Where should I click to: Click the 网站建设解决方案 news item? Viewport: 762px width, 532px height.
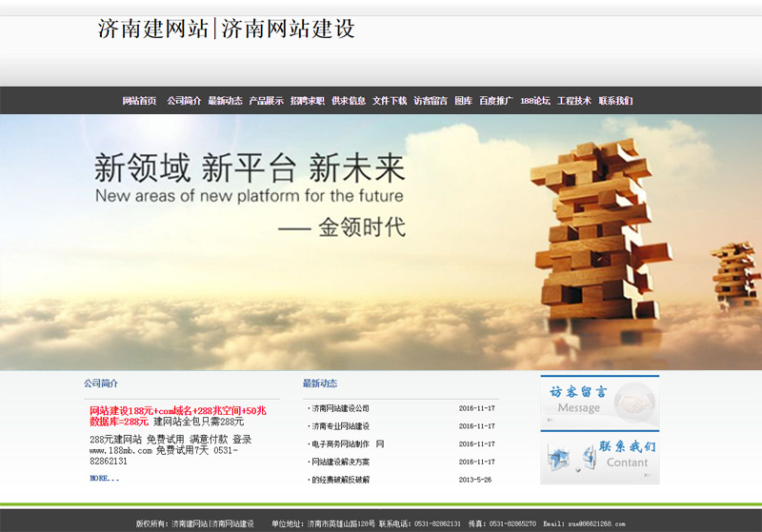click(x=340, y=462)
